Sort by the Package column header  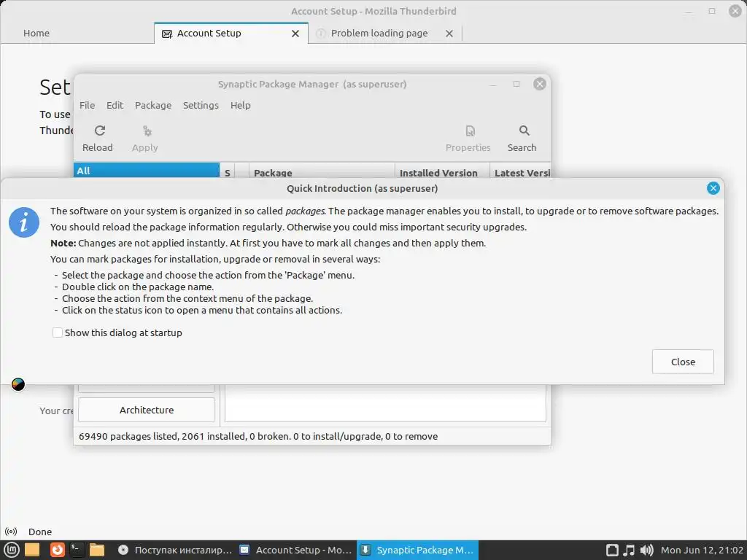[322, 173]
